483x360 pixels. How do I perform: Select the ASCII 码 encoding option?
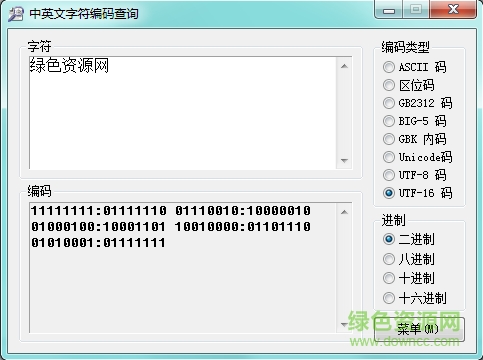(x=414, y=67)
